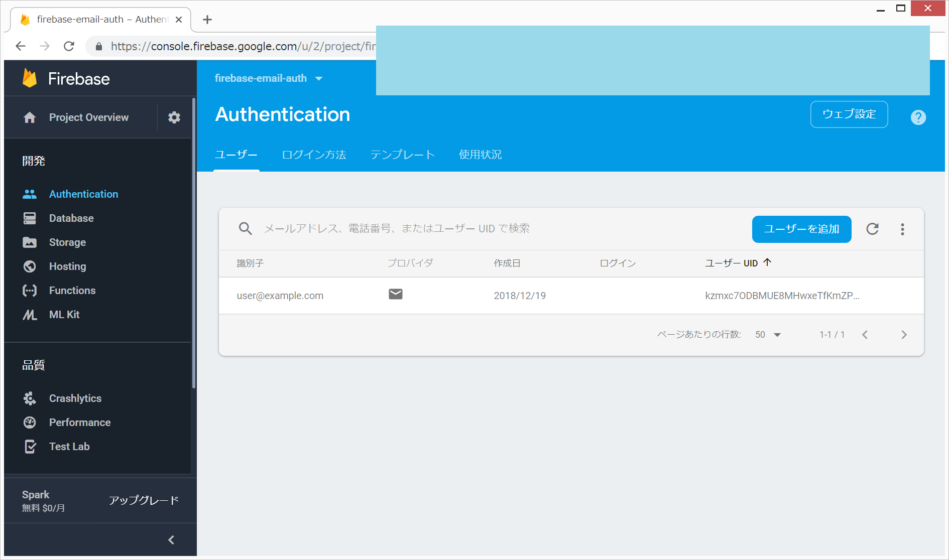
Task: Switch to the テンプレート tab
Action: coord(402,155)
